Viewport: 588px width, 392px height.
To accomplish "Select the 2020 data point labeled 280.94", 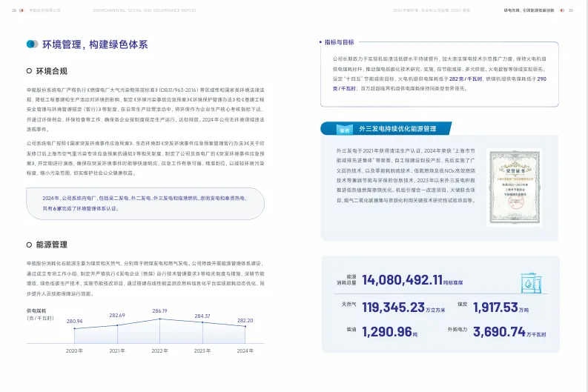I will [74, 330].
